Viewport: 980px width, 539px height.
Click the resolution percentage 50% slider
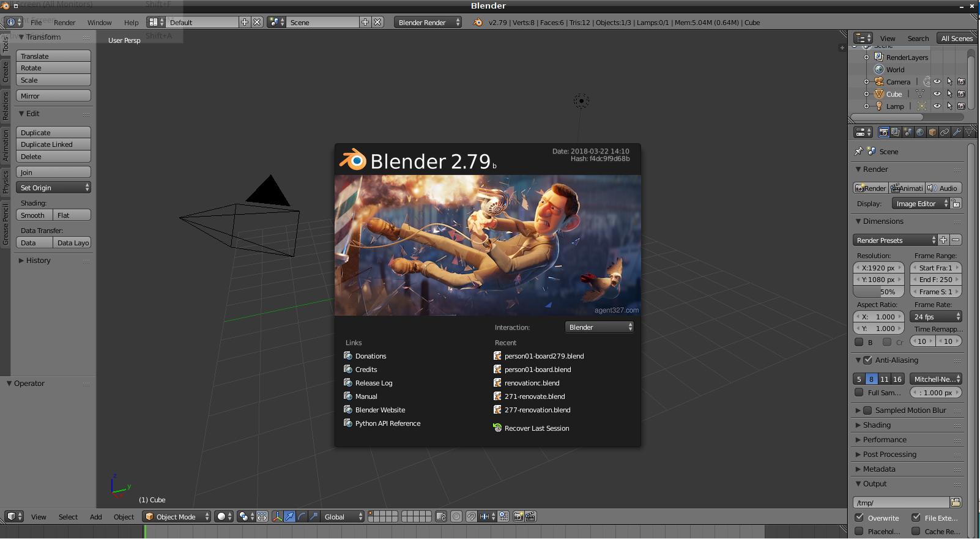point(878,292)
